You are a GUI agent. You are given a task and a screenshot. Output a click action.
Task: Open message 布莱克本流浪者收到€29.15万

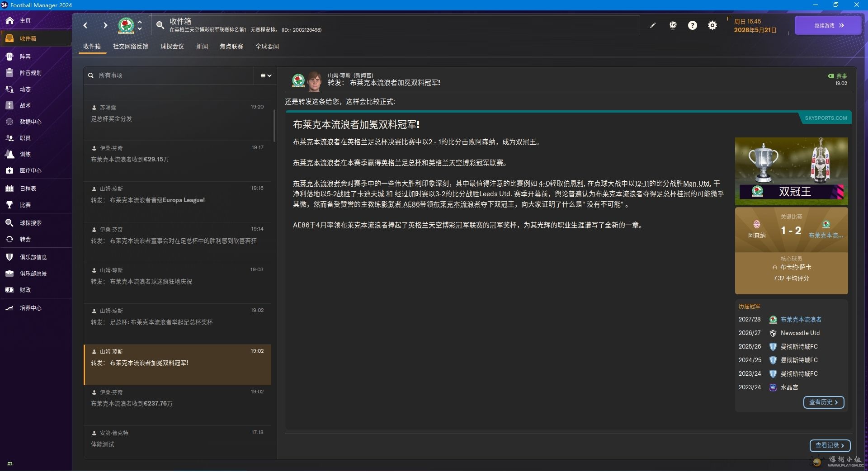[178, 160]
